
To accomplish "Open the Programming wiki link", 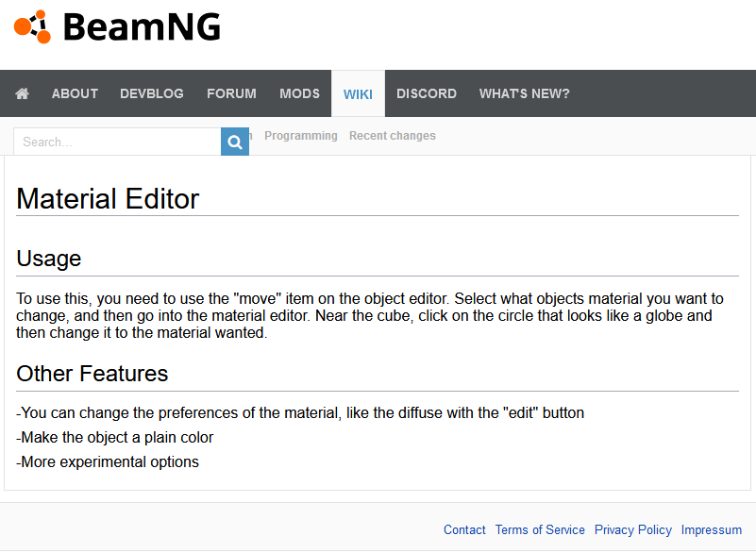I will (301, 136).
